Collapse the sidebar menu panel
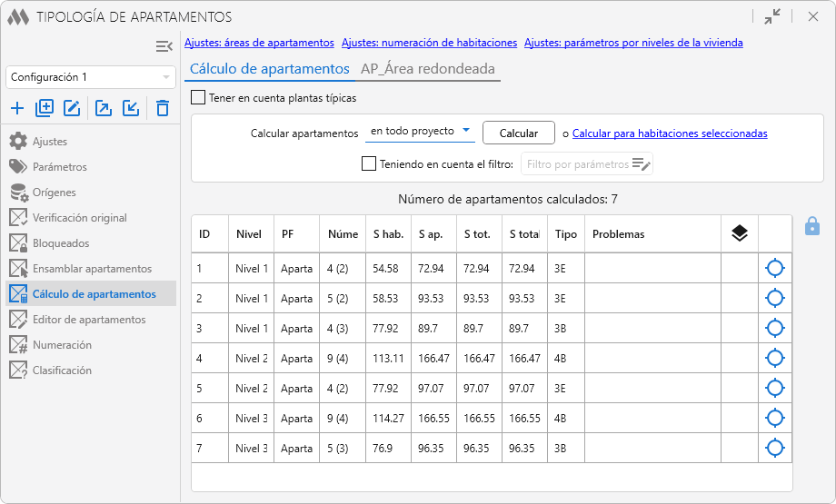 tap(164, 46)
